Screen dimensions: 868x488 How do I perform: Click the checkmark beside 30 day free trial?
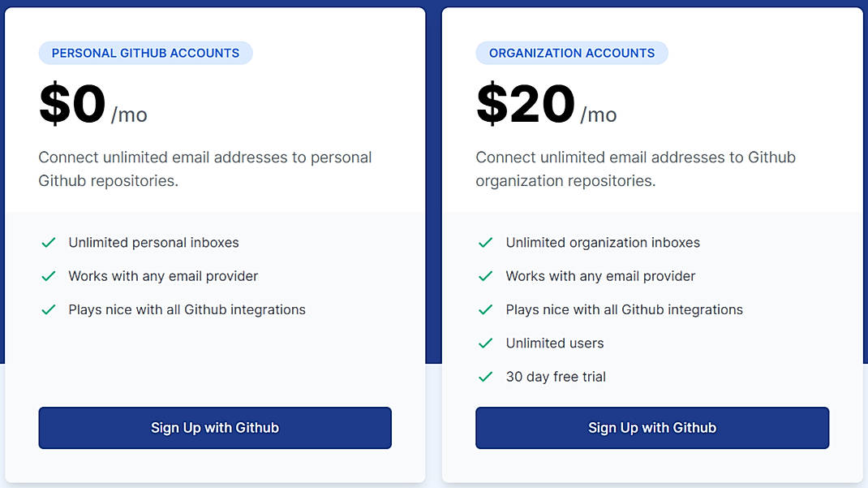[485, 377]
